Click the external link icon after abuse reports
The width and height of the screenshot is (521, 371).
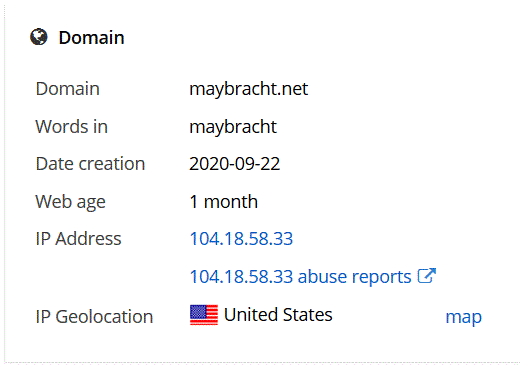427,276
